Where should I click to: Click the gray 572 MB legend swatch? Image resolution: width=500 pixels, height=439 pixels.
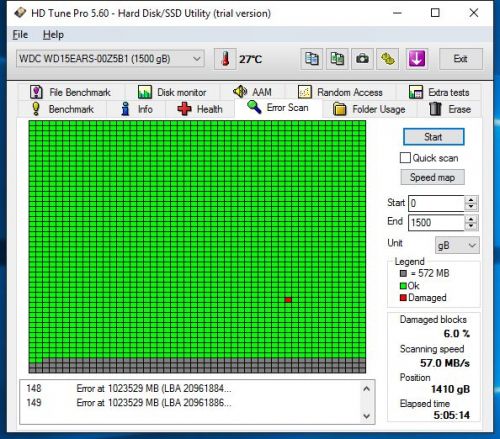(403, 273)
